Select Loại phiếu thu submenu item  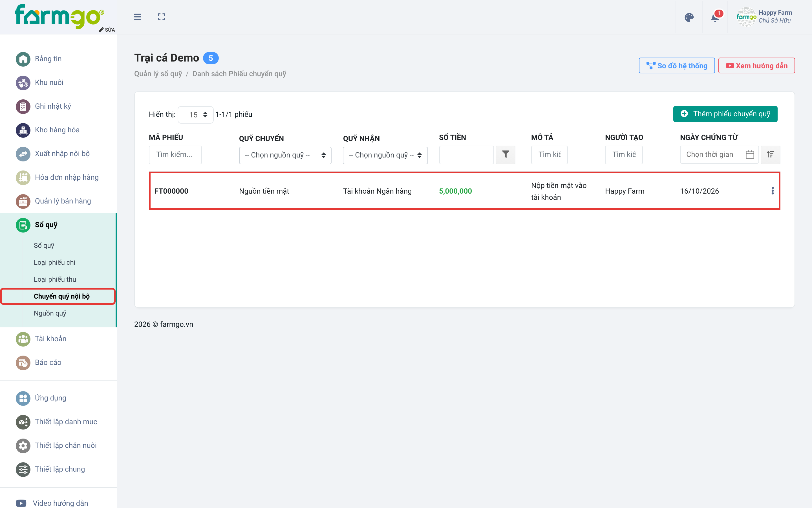55,279
